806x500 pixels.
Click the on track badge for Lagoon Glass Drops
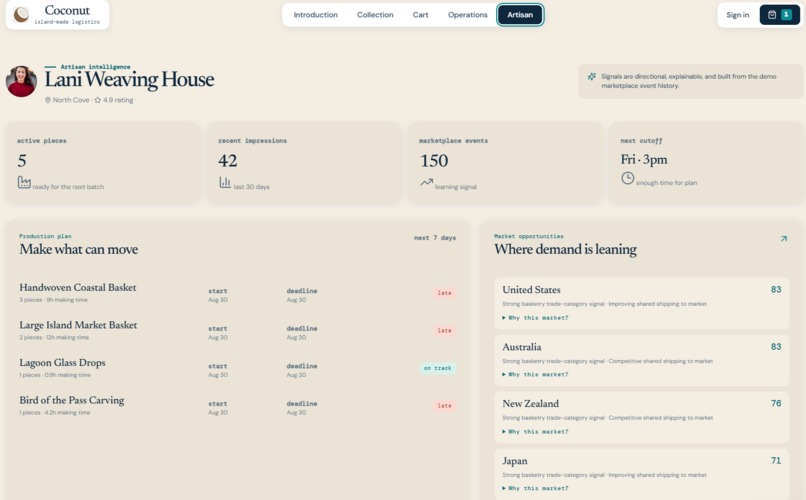[437, 368]
